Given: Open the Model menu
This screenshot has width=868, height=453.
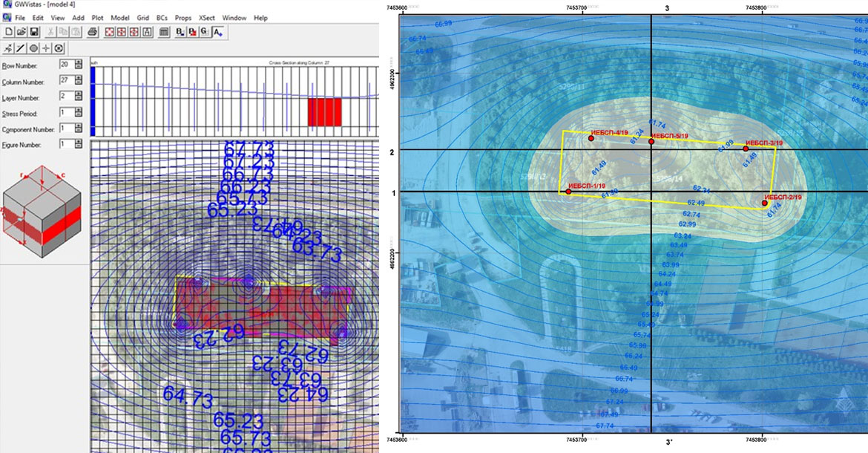Looking at the screenshot, I should pos(120,18).
